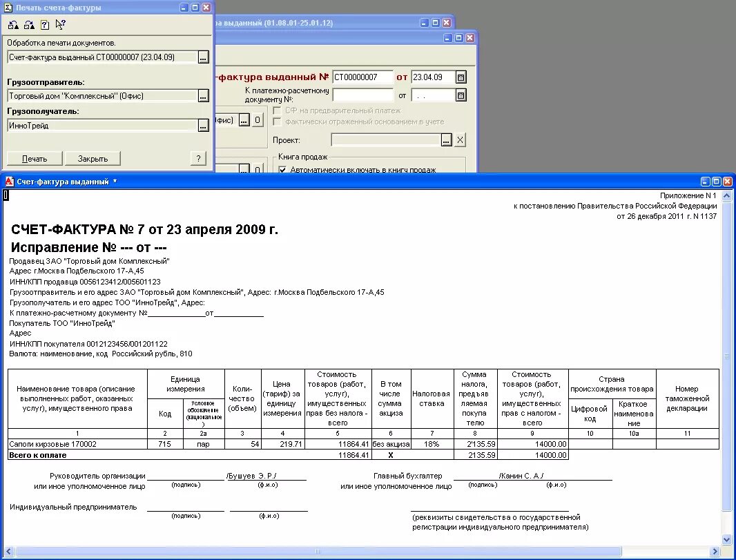Open the Грузополучатель selection button
This screenshot has height=560, width=736.
(x=203, y=126)
